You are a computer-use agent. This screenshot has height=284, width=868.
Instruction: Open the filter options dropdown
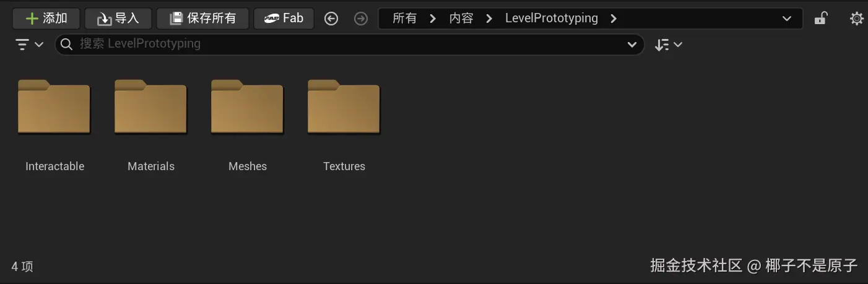(x=29, y=45)
